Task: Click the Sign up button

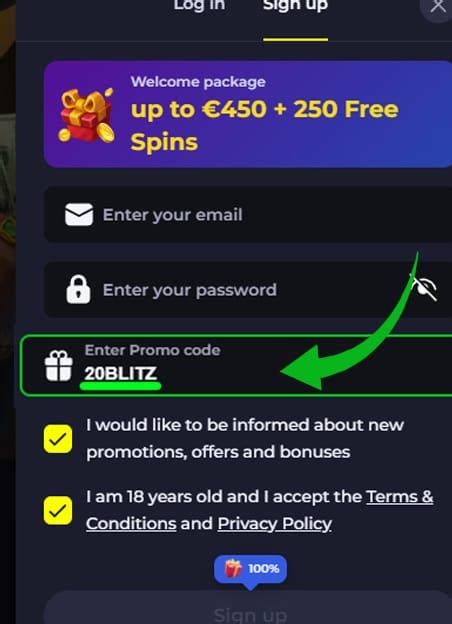Action: click(248, 607)
